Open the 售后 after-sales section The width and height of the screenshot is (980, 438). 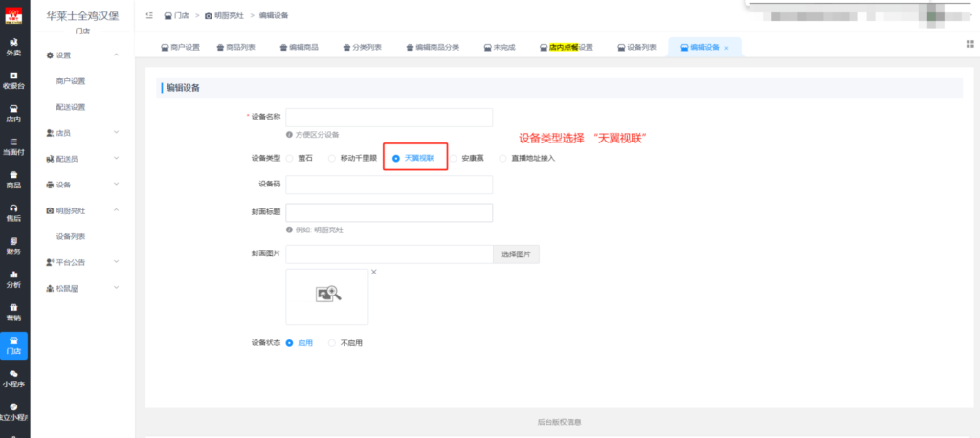[x=13, y=213]
